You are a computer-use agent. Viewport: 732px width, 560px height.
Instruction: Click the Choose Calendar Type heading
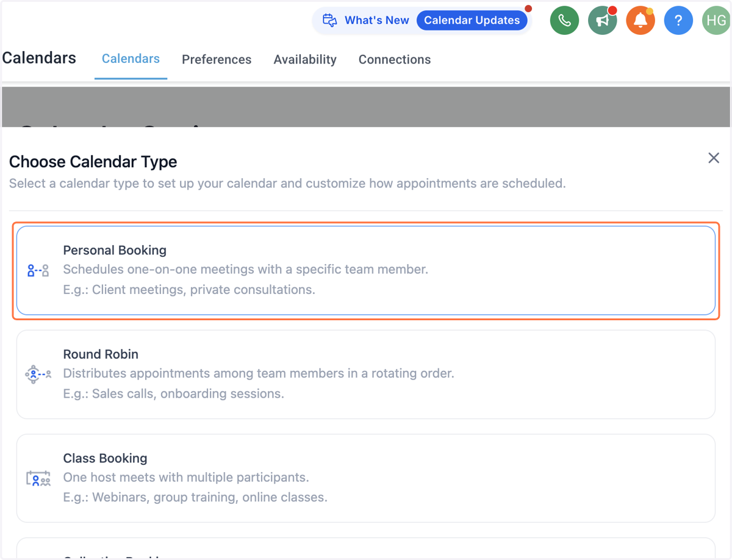pos(93,162)
